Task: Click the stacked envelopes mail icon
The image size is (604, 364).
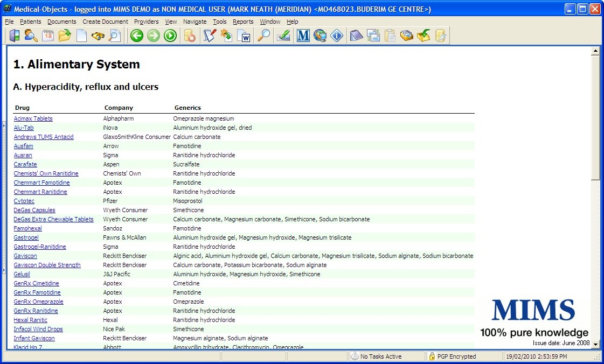Action: tap(373, 36)
